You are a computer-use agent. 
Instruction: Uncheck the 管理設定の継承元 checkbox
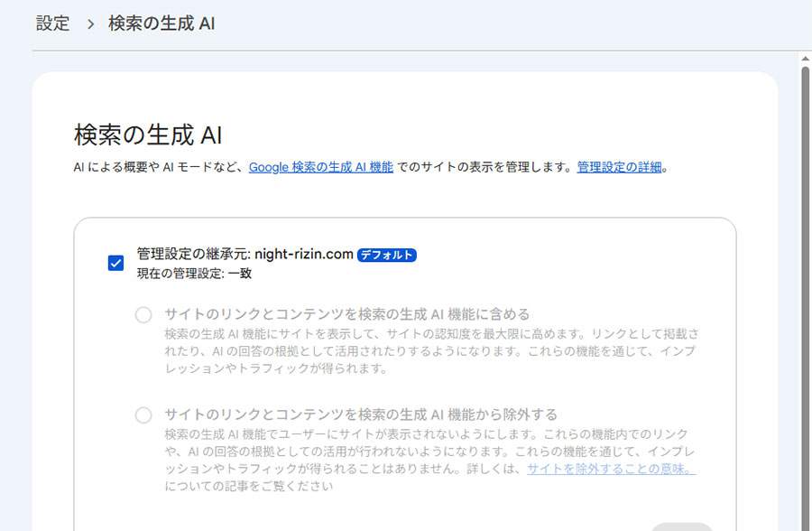(x=116, y=263)
